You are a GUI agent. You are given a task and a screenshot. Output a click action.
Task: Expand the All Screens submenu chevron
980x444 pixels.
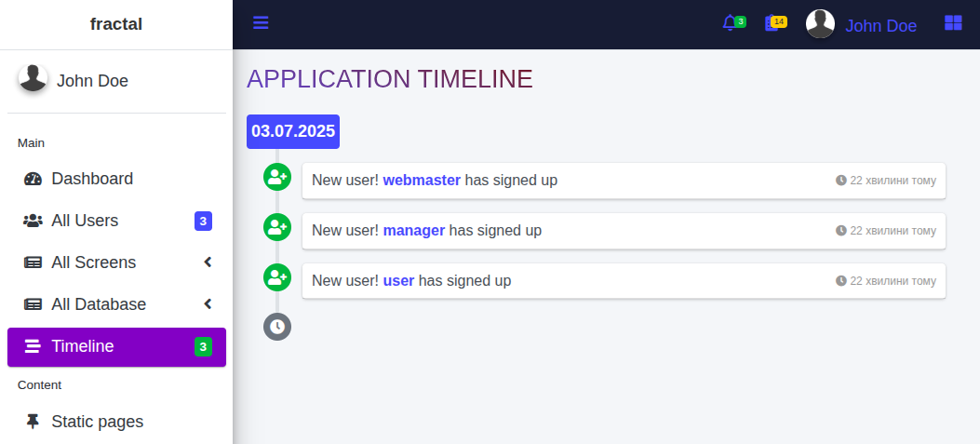click(x=208, y=262)
